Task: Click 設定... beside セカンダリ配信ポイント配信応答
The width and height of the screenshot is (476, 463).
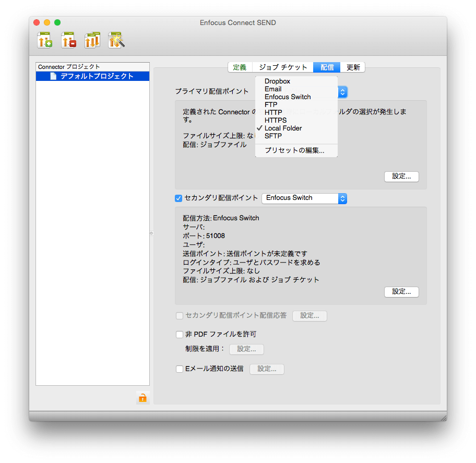Action: pyautogui.click(x=310, y=316)
